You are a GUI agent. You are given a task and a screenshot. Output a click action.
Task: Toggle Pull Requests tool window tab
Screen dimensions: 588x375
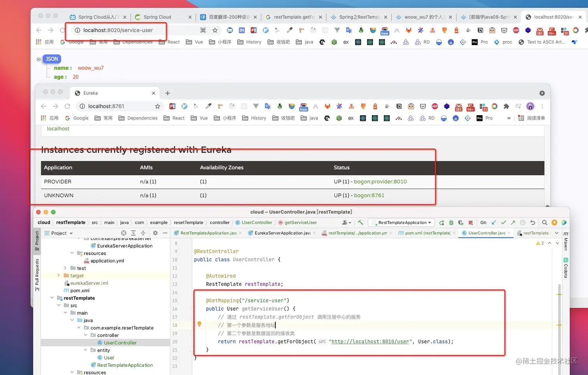pyautogui.click(x=37, y=275)
